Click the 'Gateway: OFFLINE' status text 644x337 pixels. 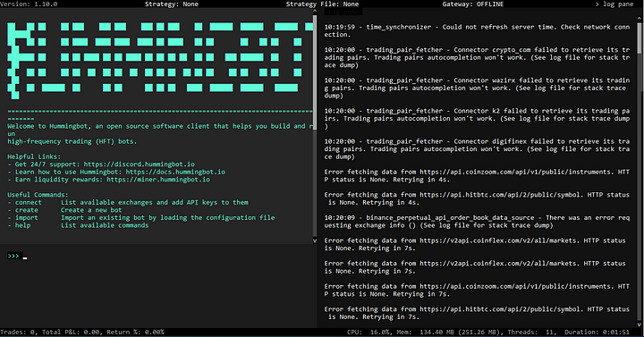[x=473, y=4]
